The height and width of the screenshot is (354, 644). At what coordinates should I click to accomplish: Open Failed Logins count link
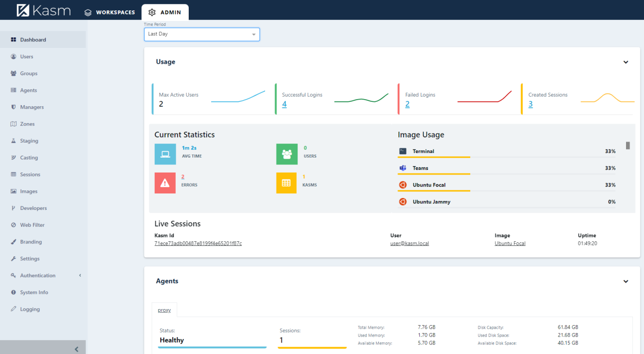[407, 104]
